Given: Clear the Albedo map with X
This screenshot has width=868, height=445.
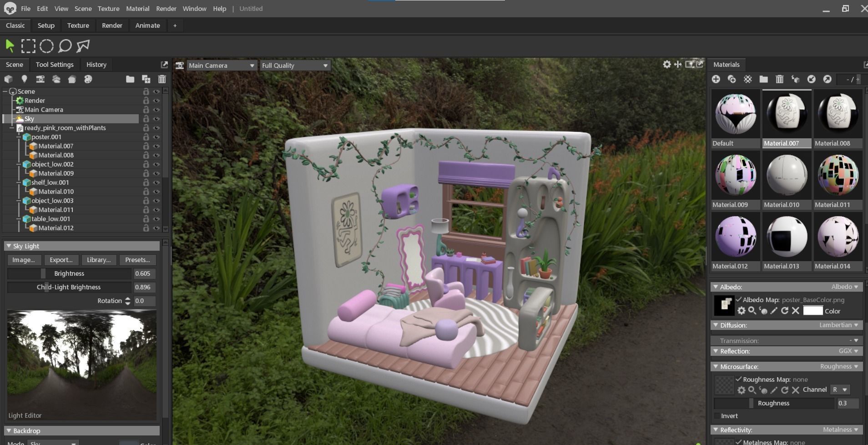Looking at the screenshot, I should point(796,311).
